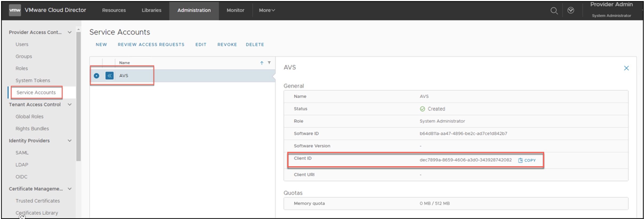Click REVIEW ACCESS REQUESTS button
Screen dimensions: 644x219
coord(151,44)
